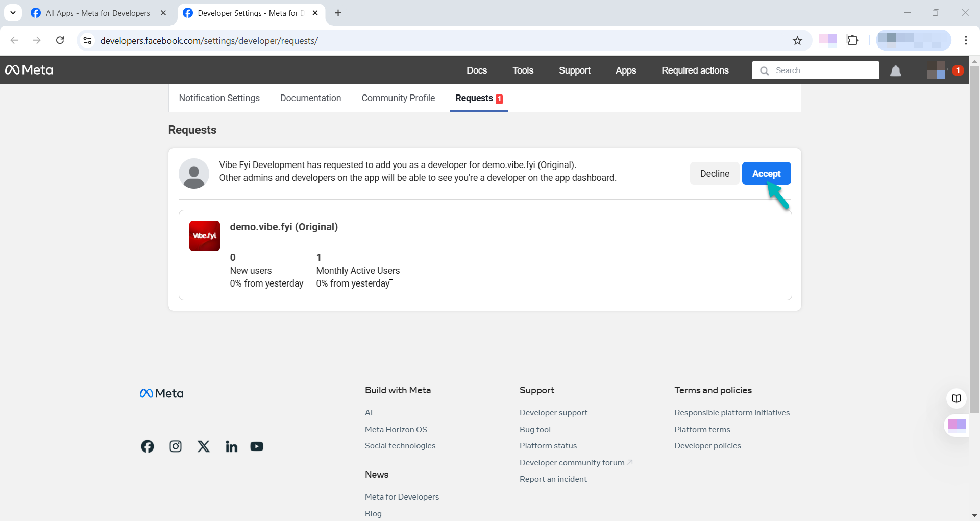Close the All Apps browser tab

click(163, 13)
